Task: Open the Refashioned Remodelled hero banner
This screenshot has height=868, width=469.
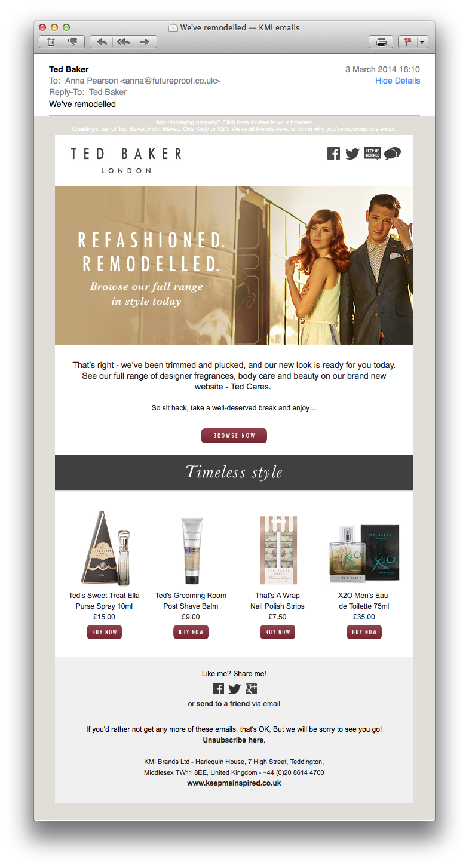Action: (234, 265)
